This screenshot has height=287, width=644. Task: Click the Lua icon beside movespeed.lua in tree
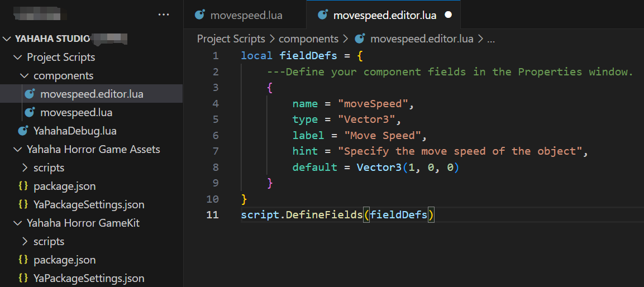30,112
